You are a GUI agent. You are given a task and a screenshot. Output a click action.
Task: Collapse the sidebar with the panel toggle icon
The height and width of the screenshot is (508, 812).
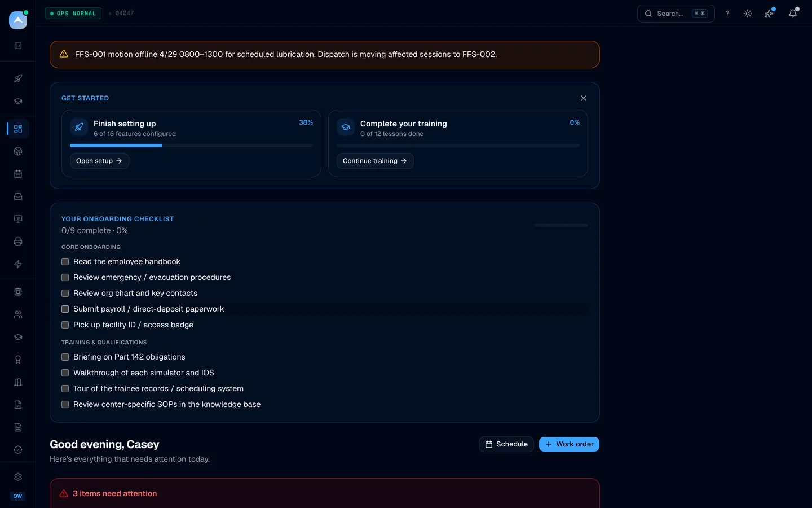click(18, 46)
